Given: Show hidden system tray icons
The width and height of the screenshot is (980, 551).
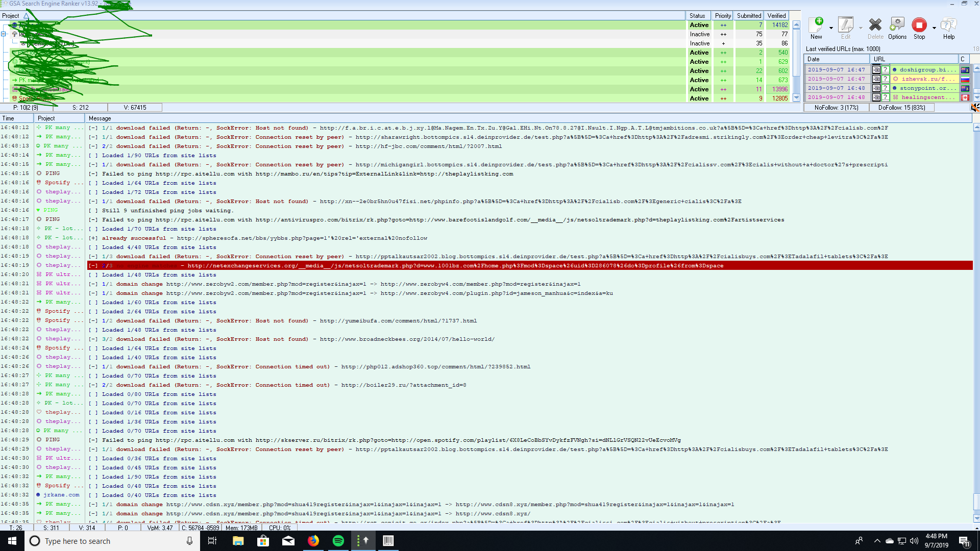Looking at the screenshot, I should click(877, 541).
